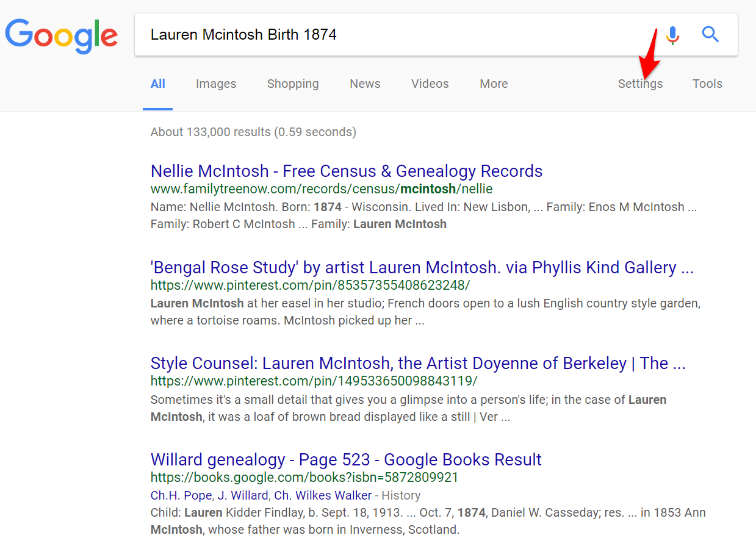Click the 'Name: Nellie McIntosh. Born: 1874' snippet
The image size is (756, 549).
click(423, 215)
